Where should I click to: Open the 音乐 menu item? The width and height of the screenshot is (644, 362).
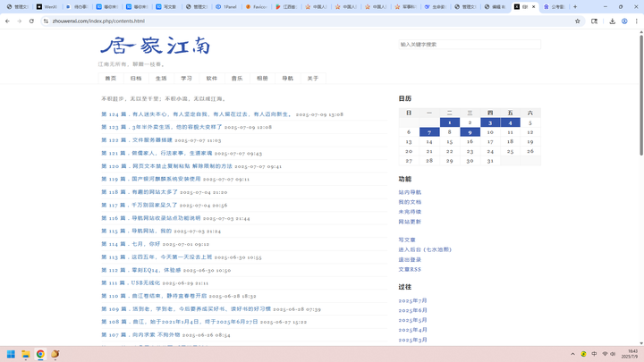[237, 79]
